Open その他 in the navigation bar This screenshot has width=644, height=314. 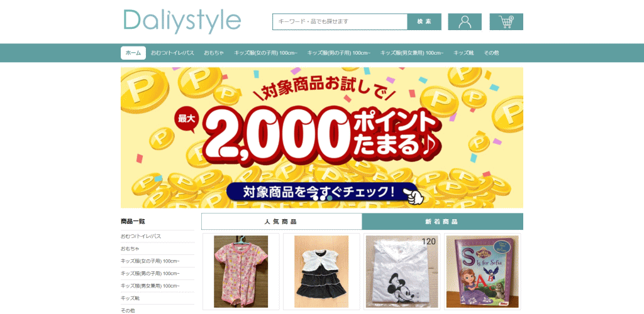point(491,53)
